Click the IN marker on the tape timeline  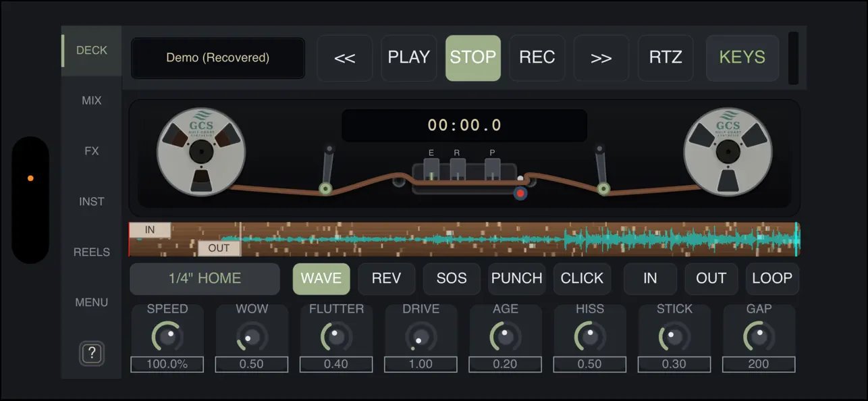click(x=150, y=230)
